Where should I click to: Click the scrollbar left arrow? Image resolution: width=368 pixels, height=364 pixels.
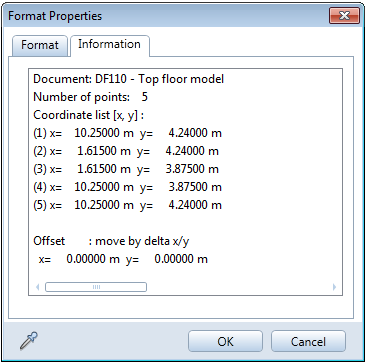click(38, 287)
